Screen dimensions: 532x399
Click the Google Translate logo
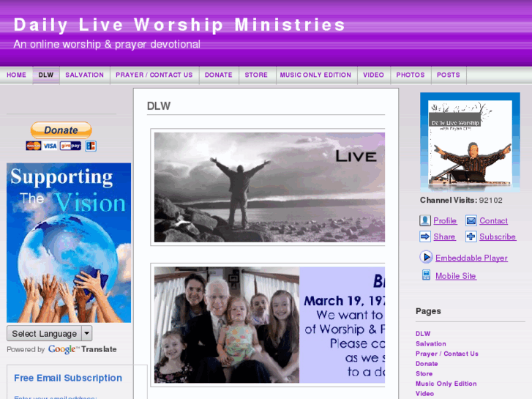click(82, 349)
